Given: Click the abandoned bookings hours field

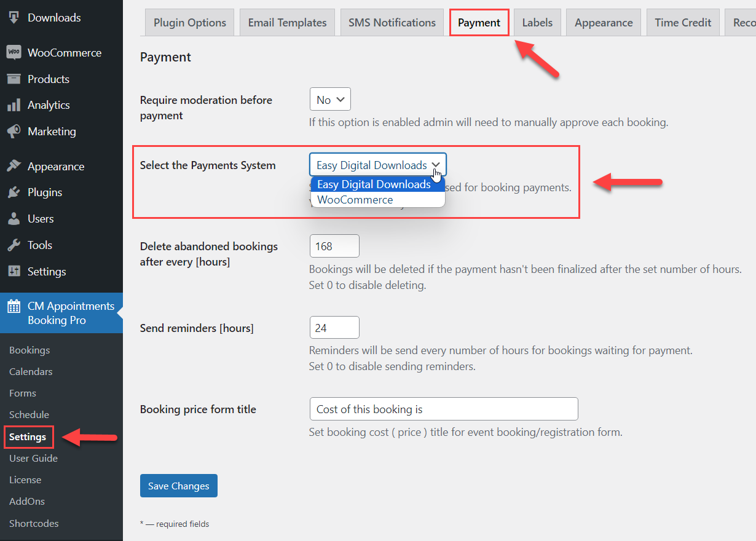Looking at the screenshot, I should click(x=334, y=246).
